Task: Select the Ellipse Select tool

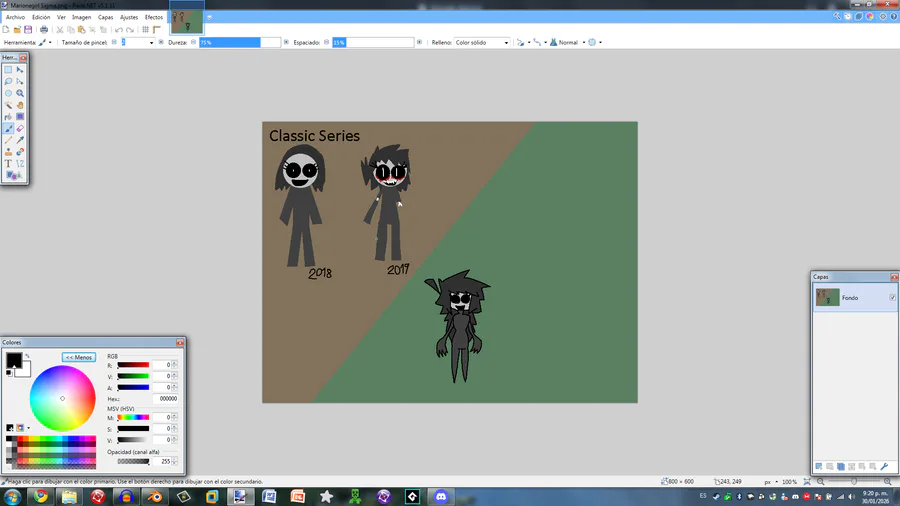Action: click(x=8, y=93)
